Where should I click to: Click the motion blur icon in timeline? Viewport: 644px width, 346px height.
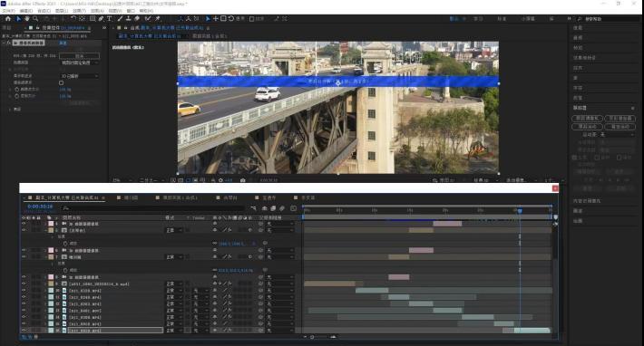click(x=282, y=208)
